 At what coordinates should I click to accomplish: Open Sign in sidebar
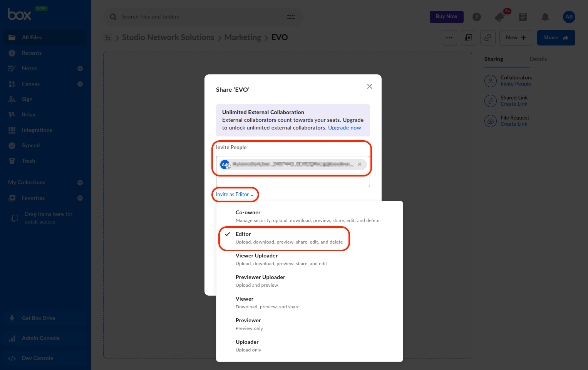coord(45,99)
